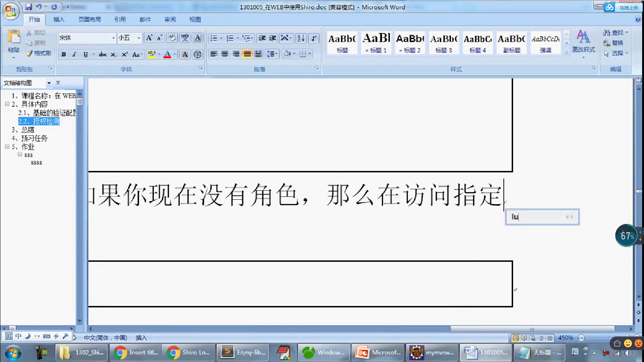Screen dimensions: 644x362
Task: Apply superscript formatting
Action: point(125,54)
